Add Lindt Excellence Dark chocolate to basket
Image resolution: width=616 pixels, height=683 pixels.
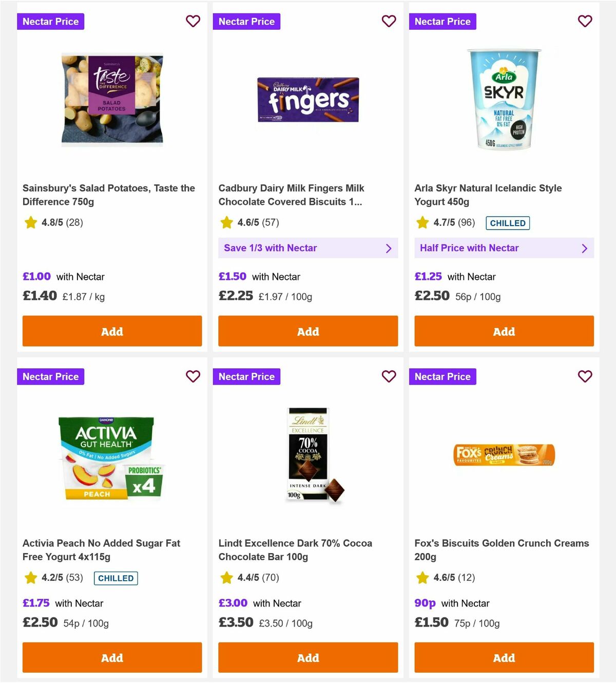click(x=308, y=657)
